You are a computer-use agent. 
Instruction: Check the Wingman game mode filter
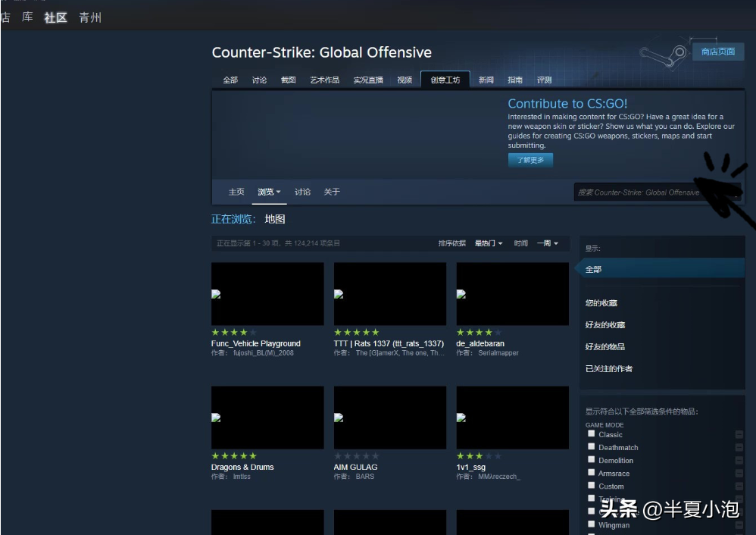[x=591, y=524]
